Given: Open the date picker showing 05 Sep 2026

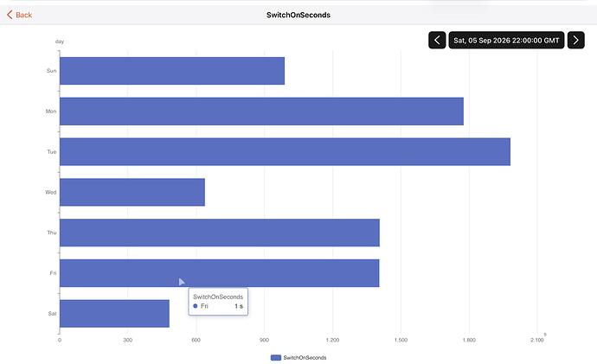Looking at the screenshot, I should pyautogui.click(x=506, y=40).
